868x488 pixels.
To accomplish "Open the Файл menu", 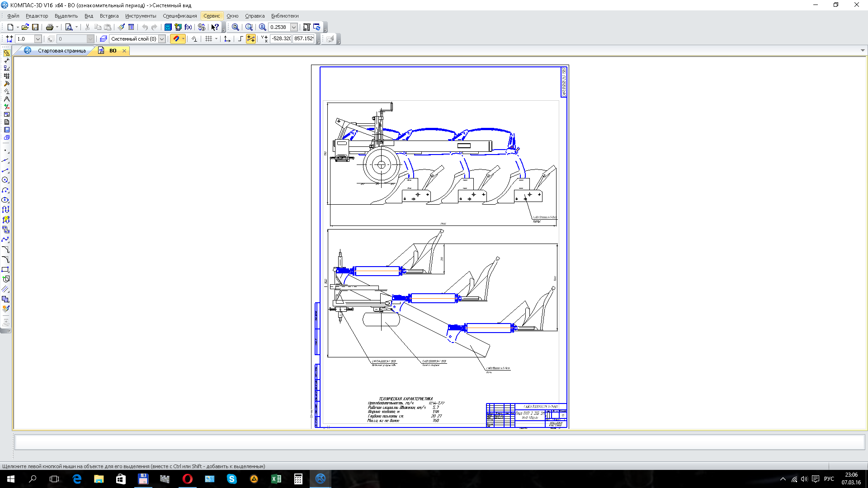I will click(x=13, y=16).
